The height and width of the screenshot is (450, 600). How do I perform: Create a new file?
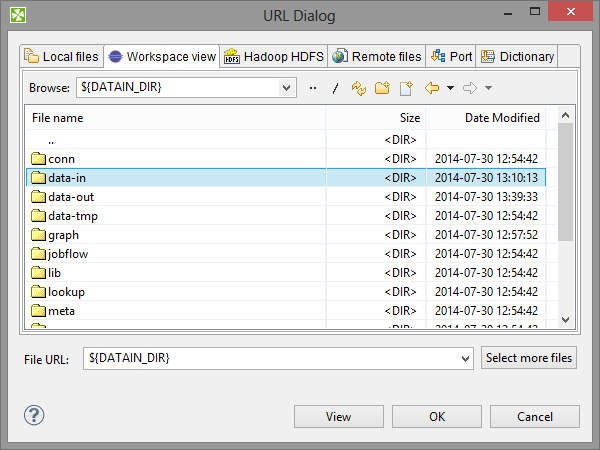click(406, 88)
